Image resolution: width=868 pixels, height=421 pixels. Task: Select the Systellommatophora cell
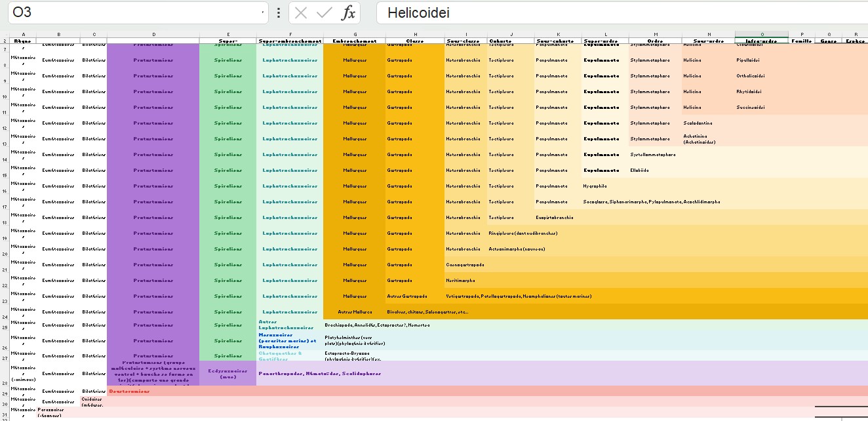pyautogui.click(x=656, y=155)
